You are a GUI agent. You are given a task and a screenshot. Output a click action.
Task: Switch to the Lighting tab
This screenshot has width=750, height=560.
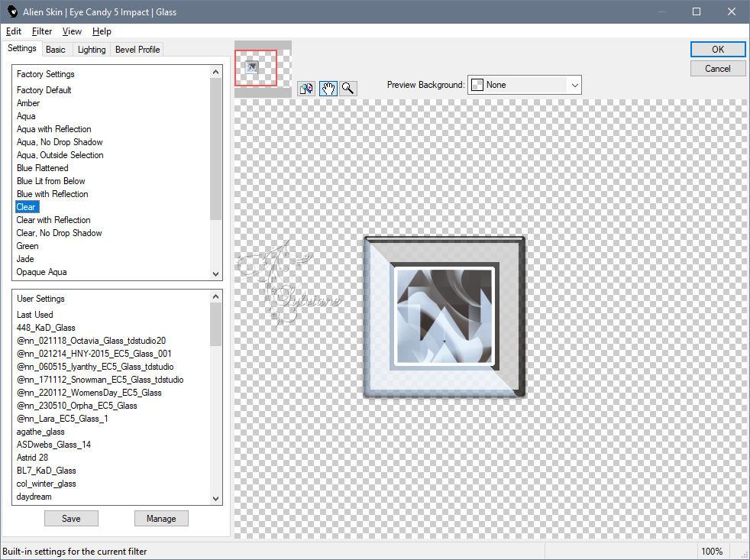tap(92, 50)
